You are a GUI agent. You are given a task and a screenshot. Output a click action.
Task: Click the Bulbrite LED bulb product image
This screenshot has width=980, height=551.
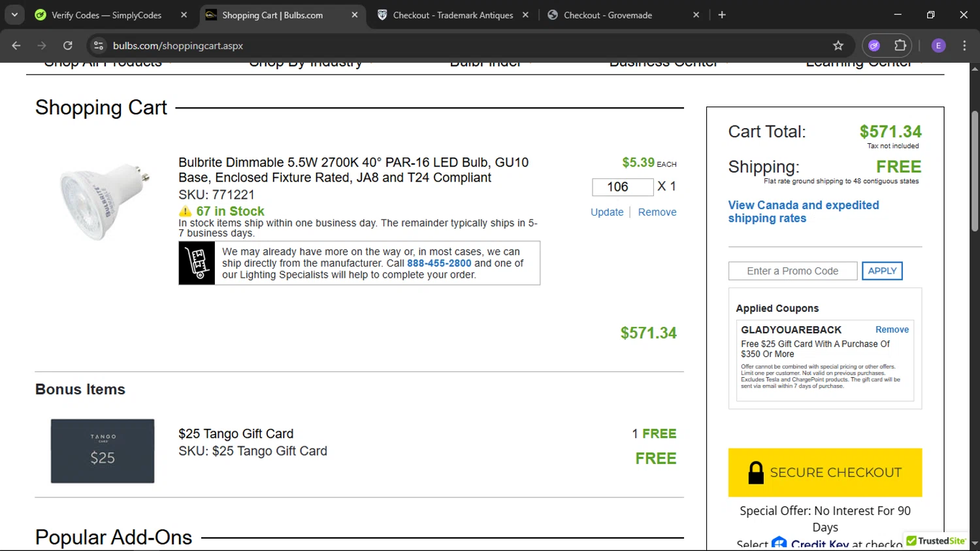105,201
